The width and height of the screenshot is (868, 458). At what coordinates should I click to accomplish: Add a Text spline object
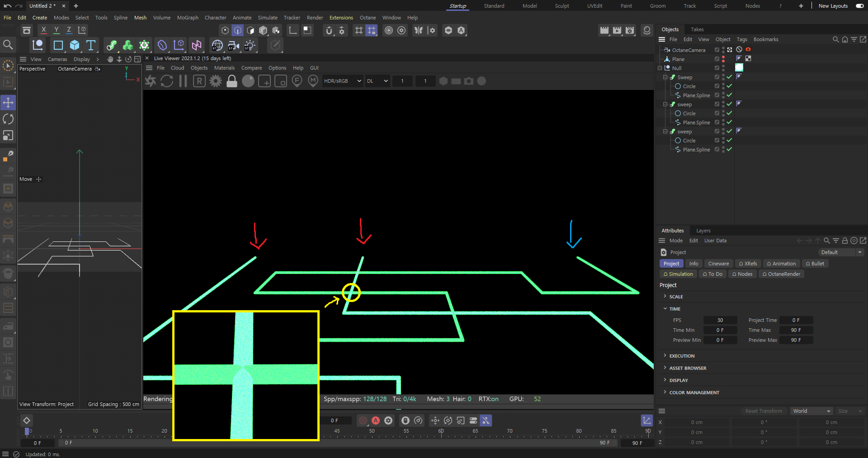(x=91, y=45)
